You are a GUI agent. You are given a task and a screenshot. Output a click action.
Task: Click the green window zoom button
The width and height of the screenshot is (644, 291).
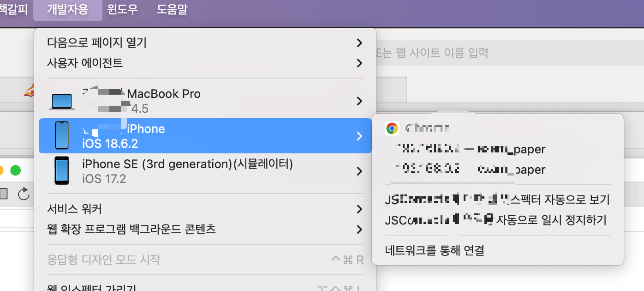(x=15, y=170)
